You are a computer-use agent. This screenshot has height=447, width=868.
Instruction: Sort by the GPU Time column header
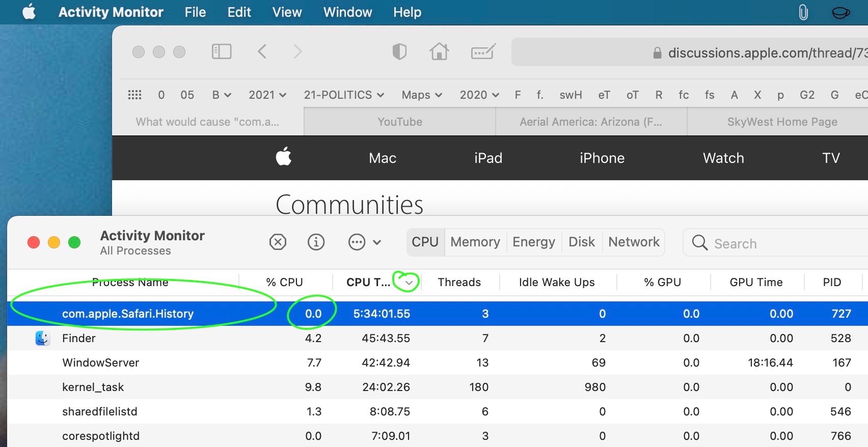[x=756, y=282]
